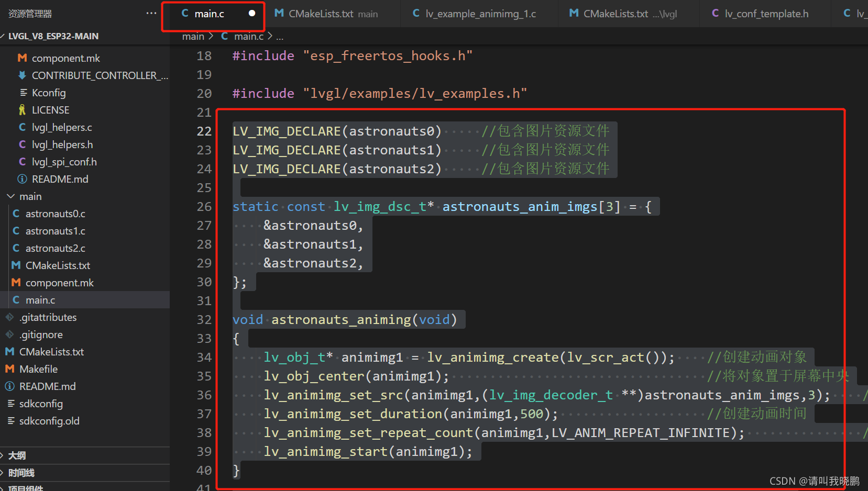The image size is (868, 491).
Task: Click the lv_obj_center(animimg1) call
Action: 356,376
